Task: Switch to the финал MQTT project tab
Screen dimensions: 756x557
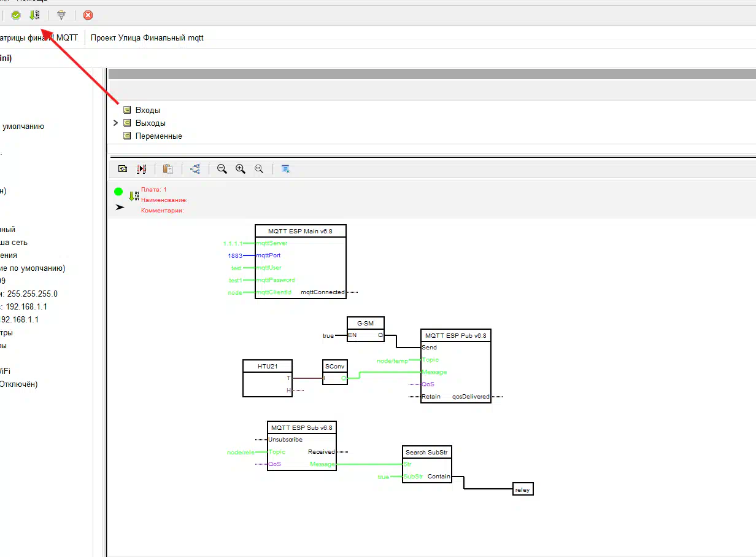Action: click(x=39, y=37)
